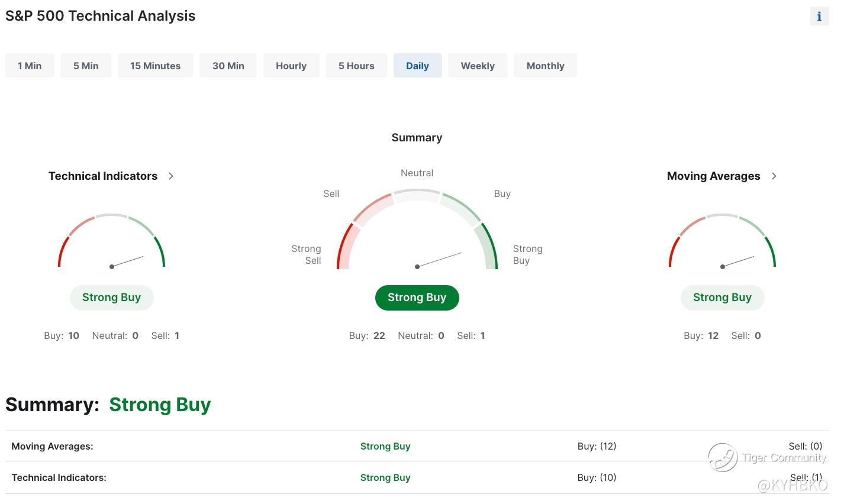
Task: Click Strong Buy badge under Moving Averages gauge
Action: tap(722, 298)
